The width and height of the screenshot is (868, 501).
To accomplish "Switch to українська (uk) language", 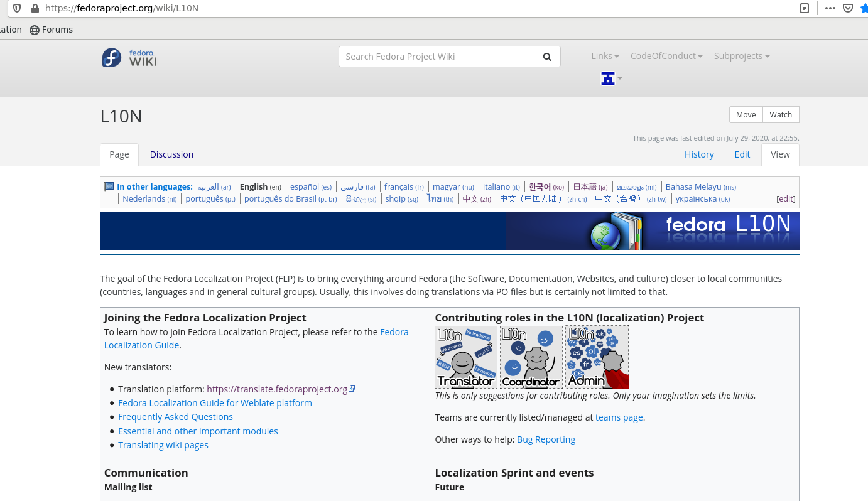I will (703, 199).
